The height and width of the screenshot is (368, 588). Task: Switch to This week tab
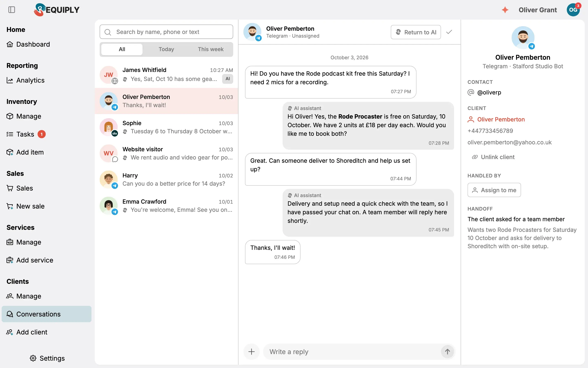pos(210,49)
